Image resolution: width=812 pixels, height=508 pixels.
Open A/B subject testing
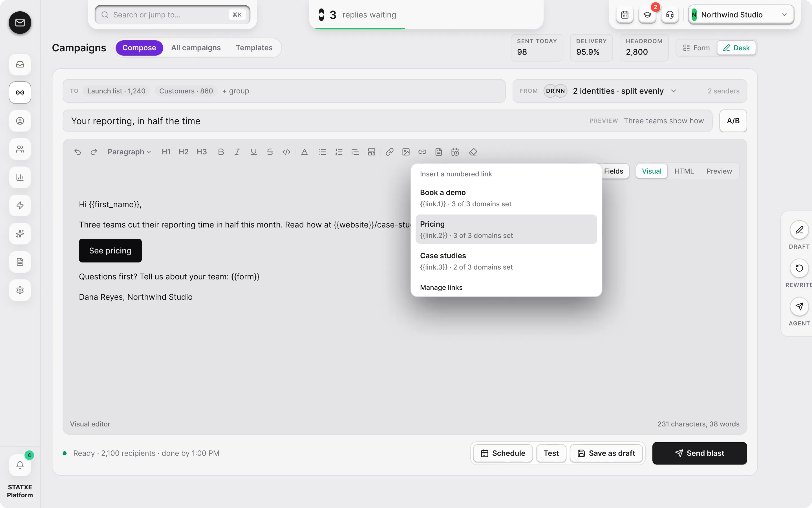[733, 121]
